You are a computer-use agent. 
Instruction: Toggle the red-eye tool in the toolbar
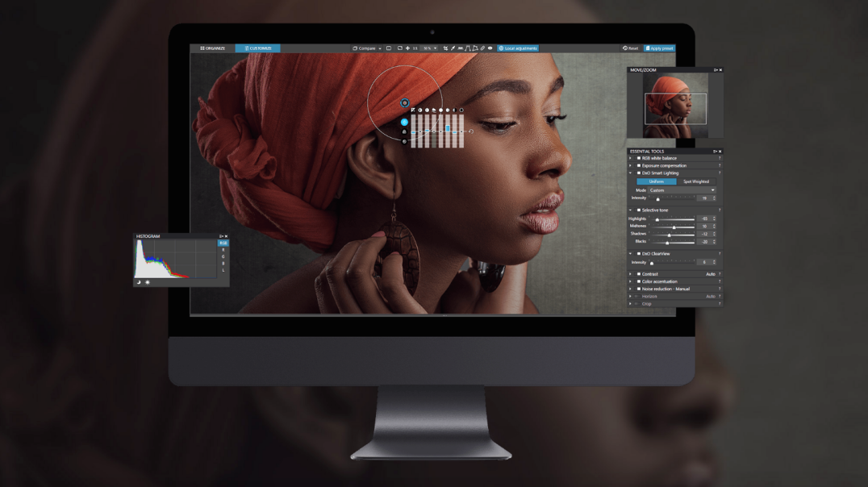[x=490, y=48]
